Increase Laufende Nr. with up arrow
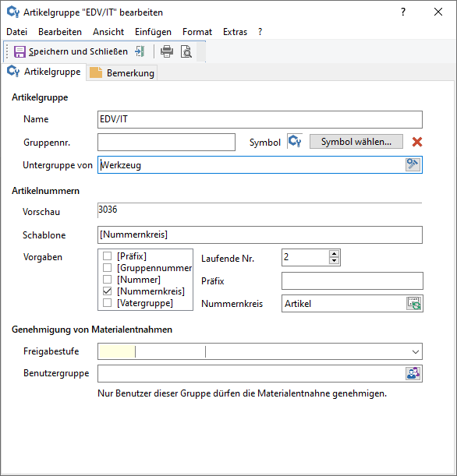This screenshot has height=476, width=457. 335,254
